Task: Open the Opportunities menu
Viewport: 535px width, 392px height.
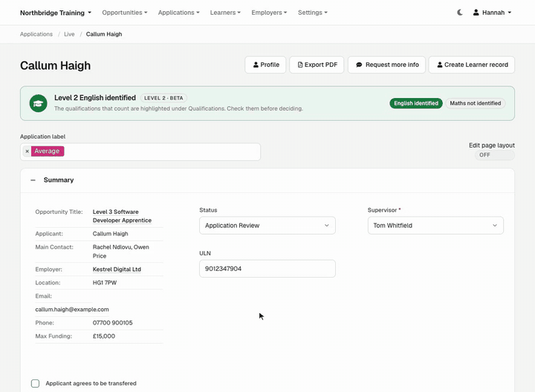Action: click(x=125, y=13)
